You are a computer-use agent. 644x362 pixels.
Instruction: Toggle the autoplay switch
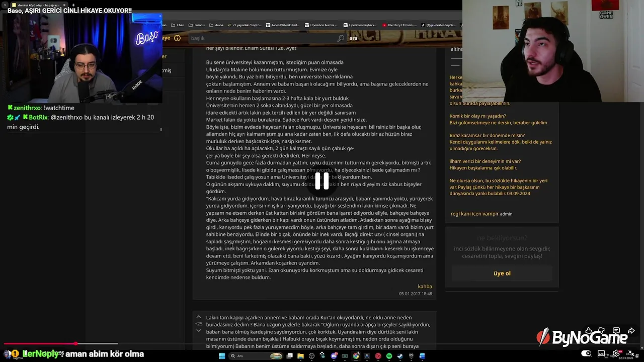point(586,353)
